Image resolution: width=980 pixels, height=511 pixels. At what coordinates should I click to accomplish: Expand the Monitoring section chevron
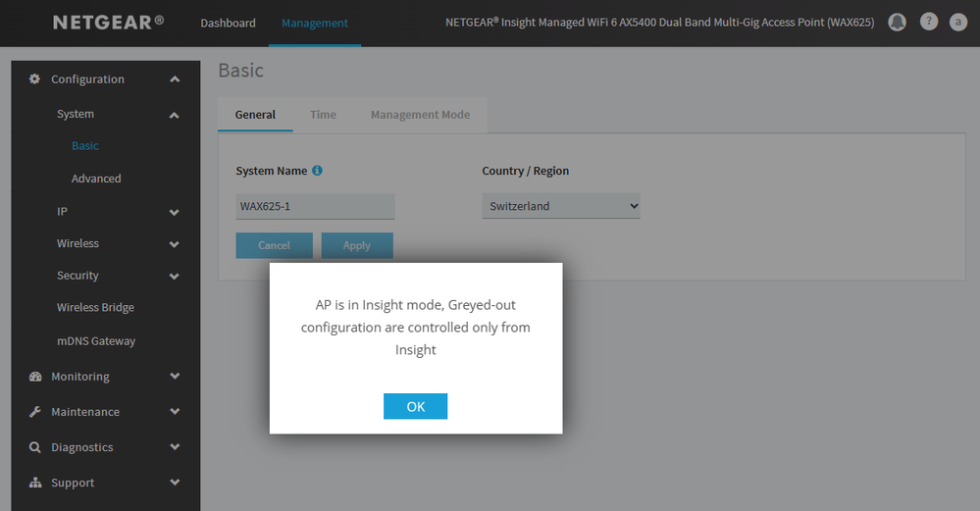tap(175, 376)
